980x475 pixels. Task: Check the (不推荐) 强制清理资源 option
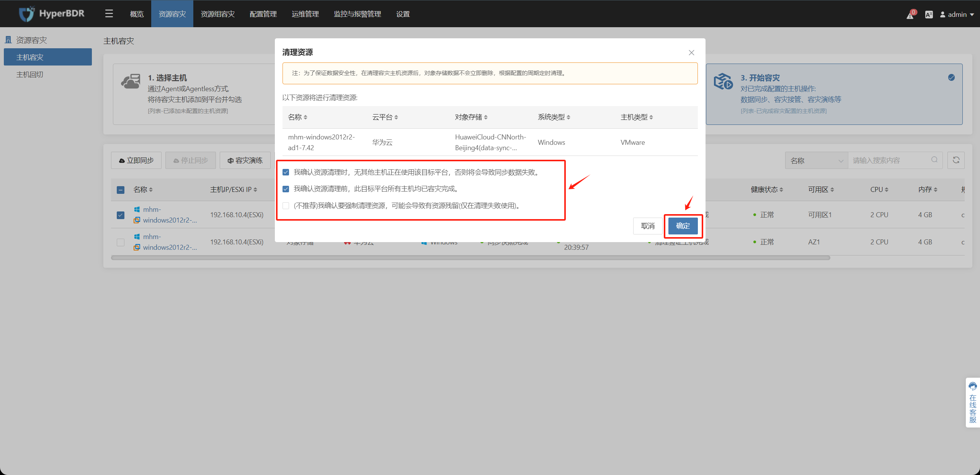286,206
